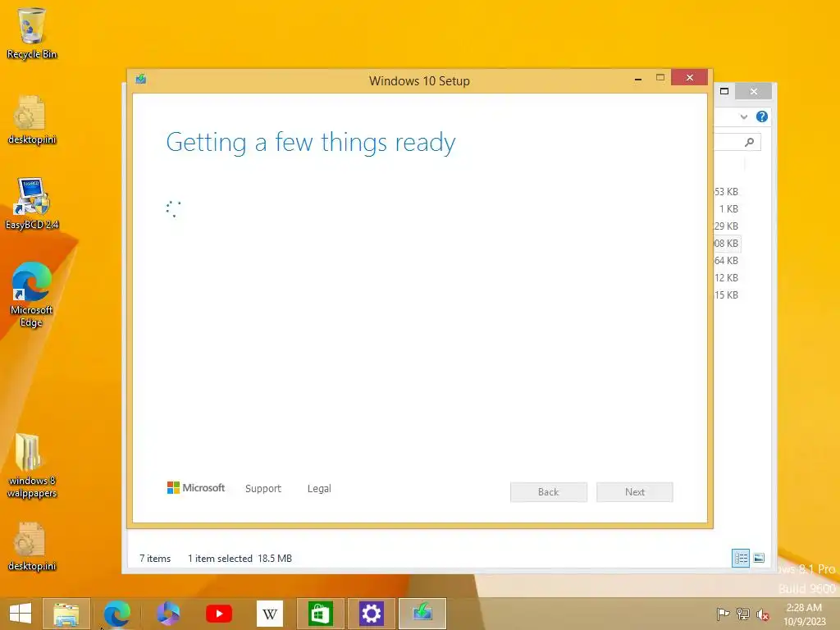This screenshot has height=630, width=840.
Task: Select the file row sized 29 KB
Action: [727, 226]
